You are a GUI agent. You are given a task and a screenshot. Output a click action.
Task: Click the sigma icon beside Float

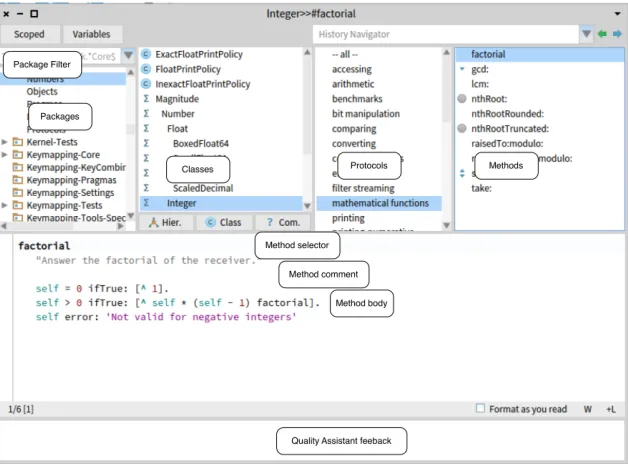(x=146, y=129)
